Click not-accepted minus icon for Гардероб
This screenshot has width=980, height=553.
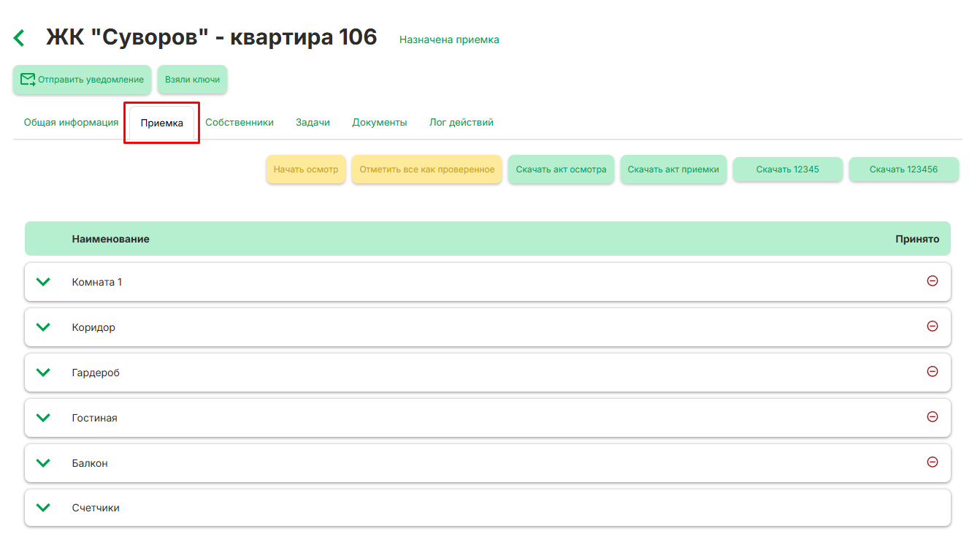932,371
